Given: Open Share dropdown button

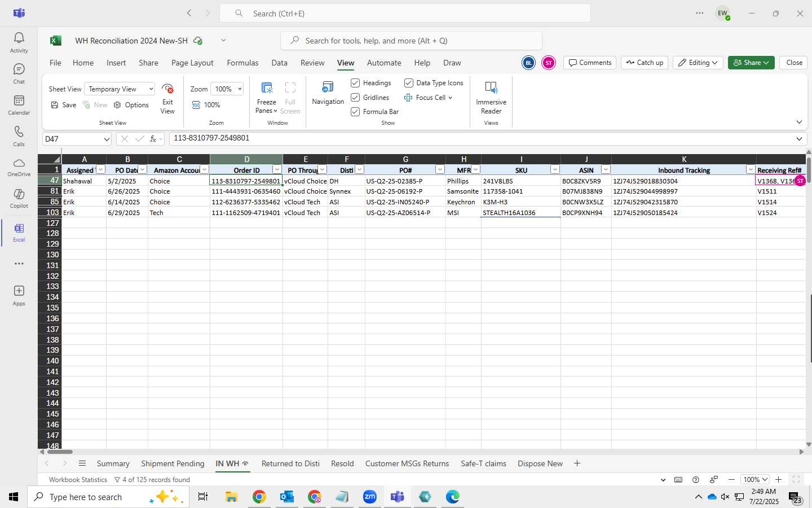Looking at the screenshot, I should pyautogui.click(x=751, y=63).
